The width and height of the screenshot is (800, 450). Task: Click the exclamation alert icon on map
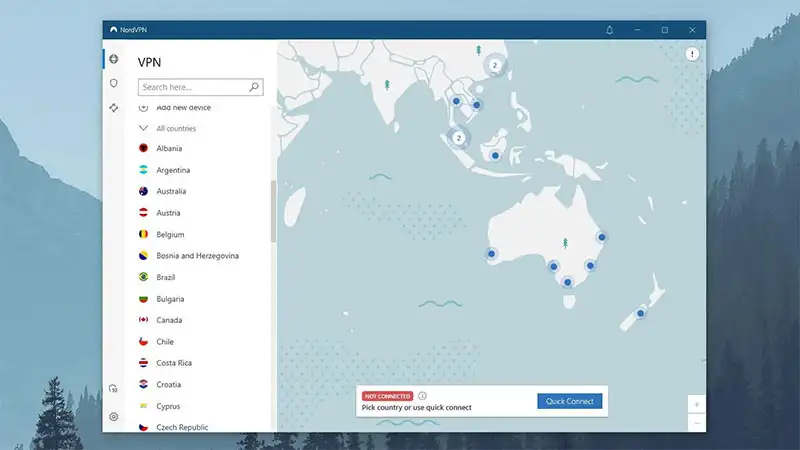point(692,55)
